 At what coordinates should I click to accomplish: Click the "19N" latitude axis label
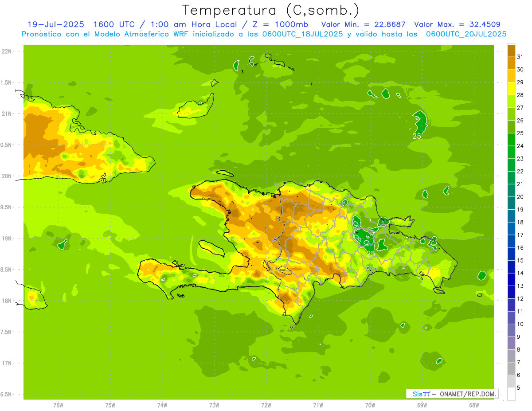pos(7,239)
